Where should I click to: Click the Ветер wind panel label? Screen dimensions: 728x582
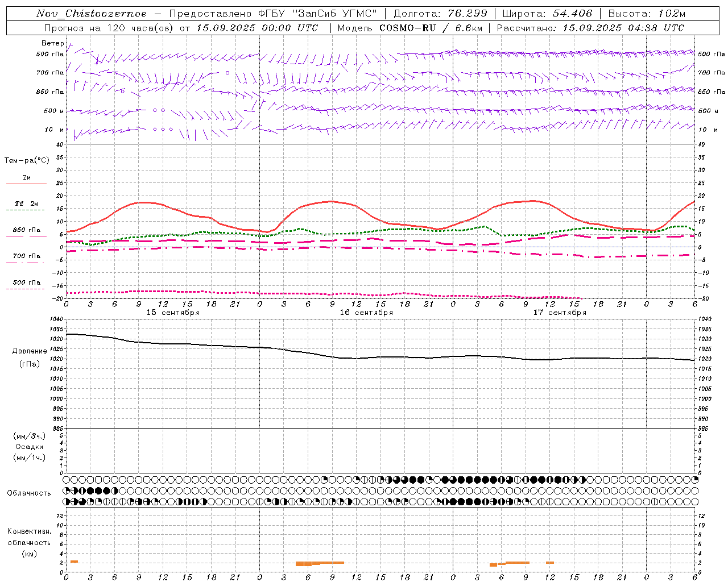[x=52, y=43]
